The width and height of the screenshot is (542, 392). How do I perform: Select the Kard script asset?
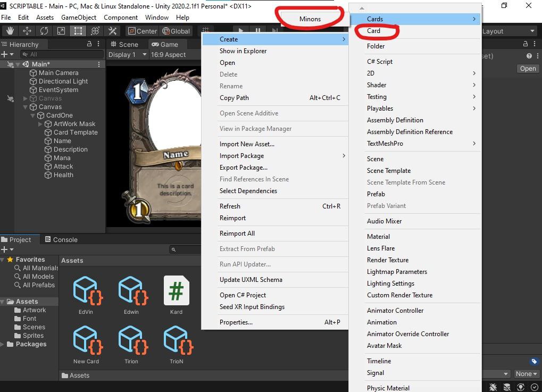pos(176,295)
